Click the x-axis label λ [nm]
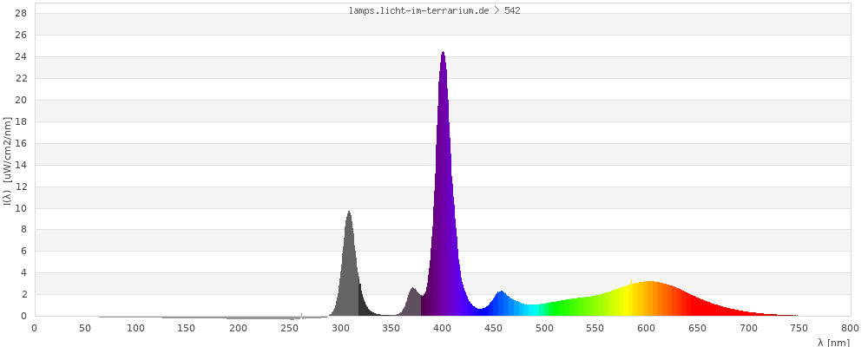Viewport: 868px width, 347px height. pos(833,343)
